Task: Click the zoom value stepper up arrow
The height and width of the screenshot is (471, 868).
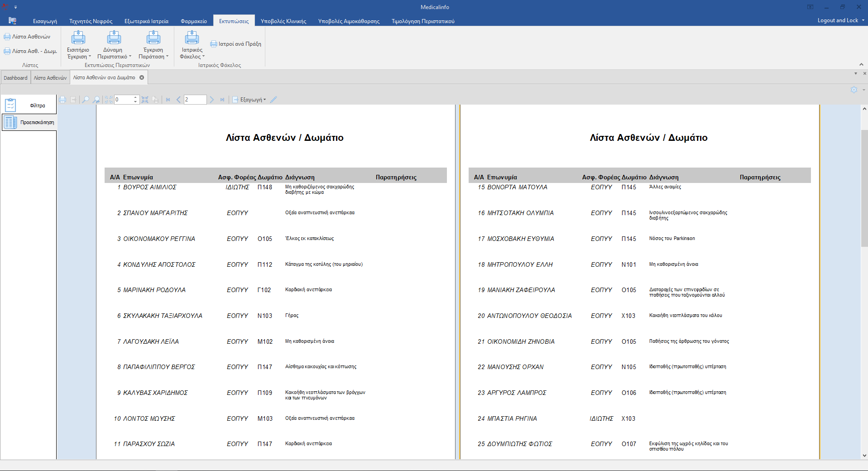Action: point(135,97)
